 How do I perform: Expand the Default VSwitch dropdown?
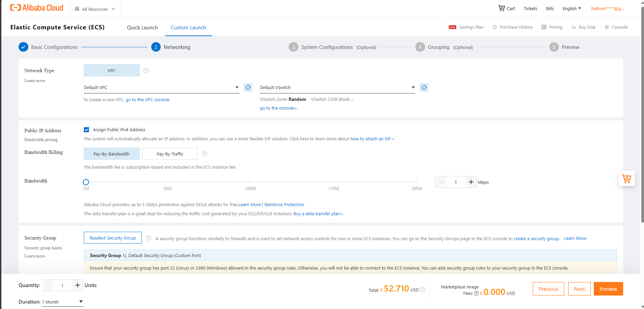click(x=337, y=88)
